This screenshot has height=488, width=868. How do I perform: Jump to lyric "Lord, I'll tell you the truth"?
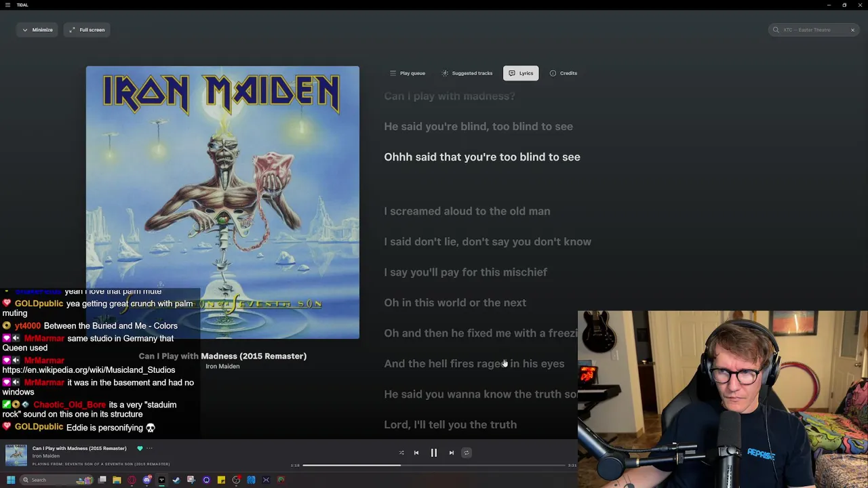click(x=450, y=425)
